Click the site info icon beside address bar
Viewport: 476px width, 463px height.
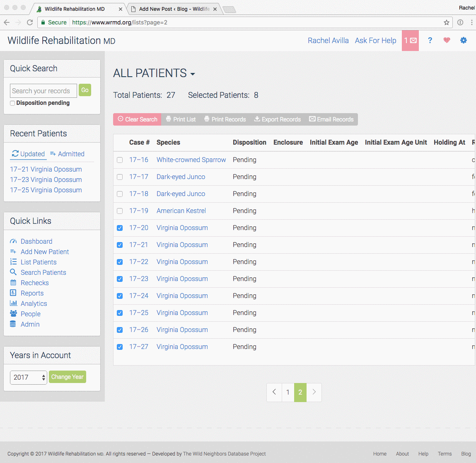click(x=460, y=22)
